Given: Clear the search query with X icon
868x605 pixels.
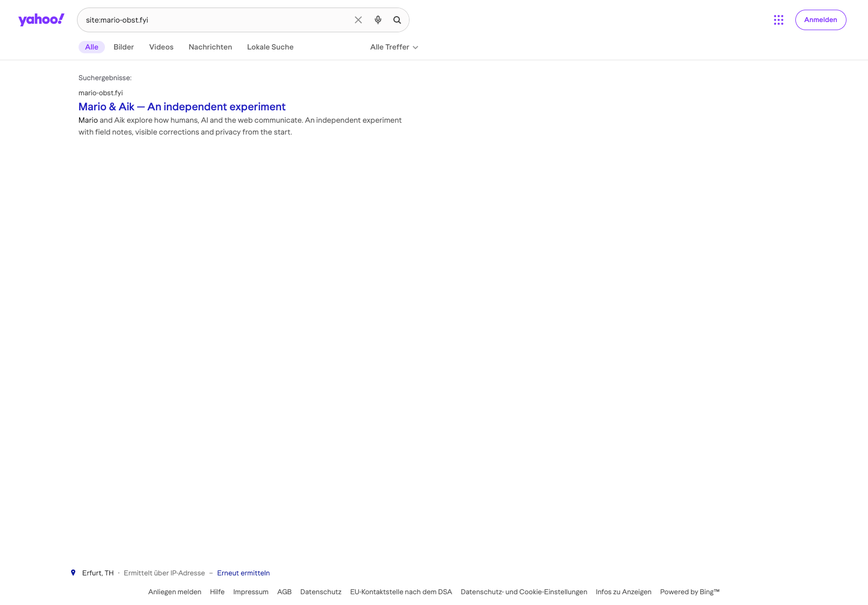Looking at the screenshot, I should [358, 20].
